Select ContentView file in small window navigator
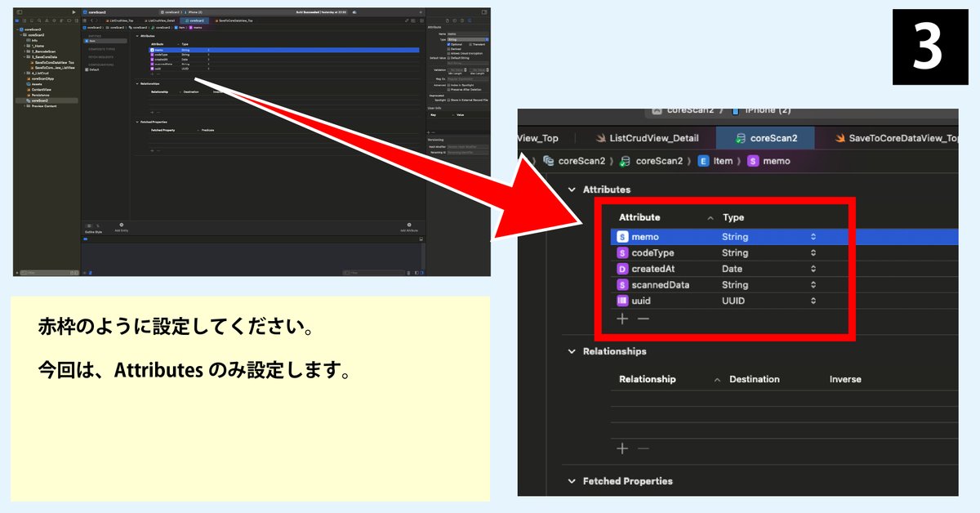This screenshot has height=513, width=980. click(41, 90)
